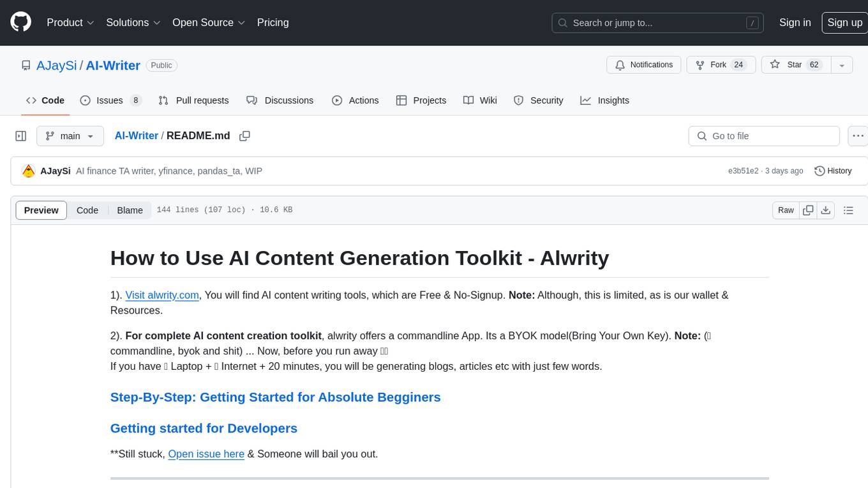The width and height of the screenshot is (868, 488).
Task: Open the star lists dropdown arrow
Action: [842, 65]
